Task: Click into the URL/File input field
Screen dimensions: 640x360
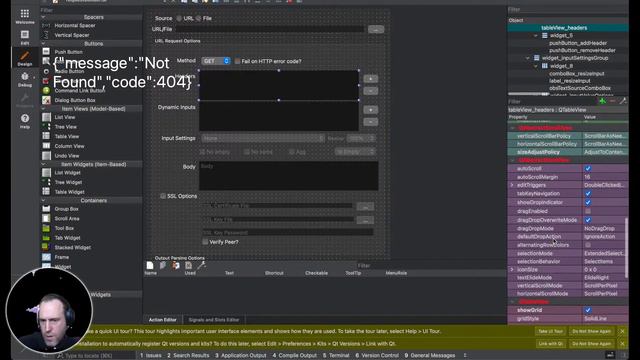Action: (x=269, y=29)
